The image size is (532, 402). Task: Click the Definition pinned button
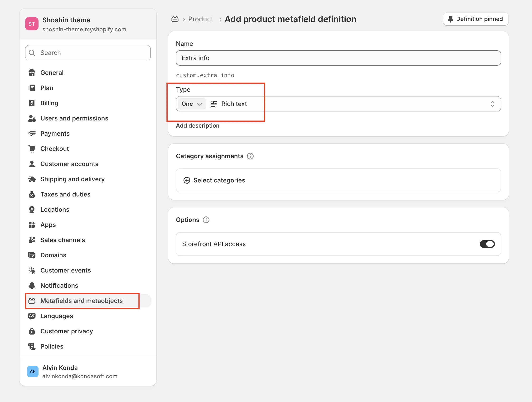[475, 19]
